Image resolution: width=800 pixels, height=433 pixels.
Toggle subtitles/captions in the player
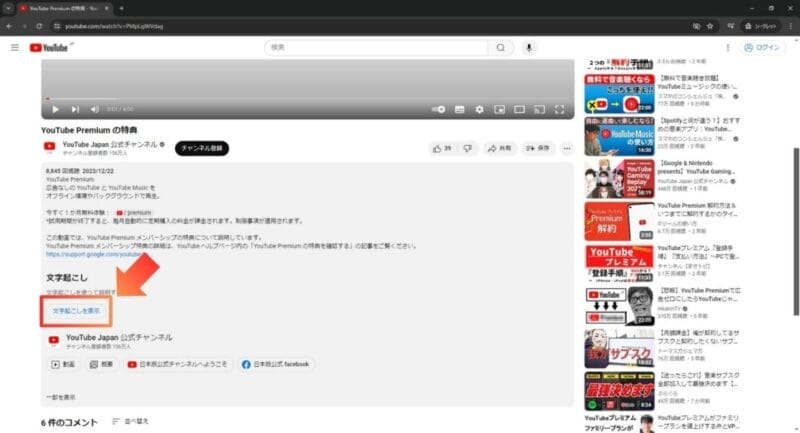[460, 109]
